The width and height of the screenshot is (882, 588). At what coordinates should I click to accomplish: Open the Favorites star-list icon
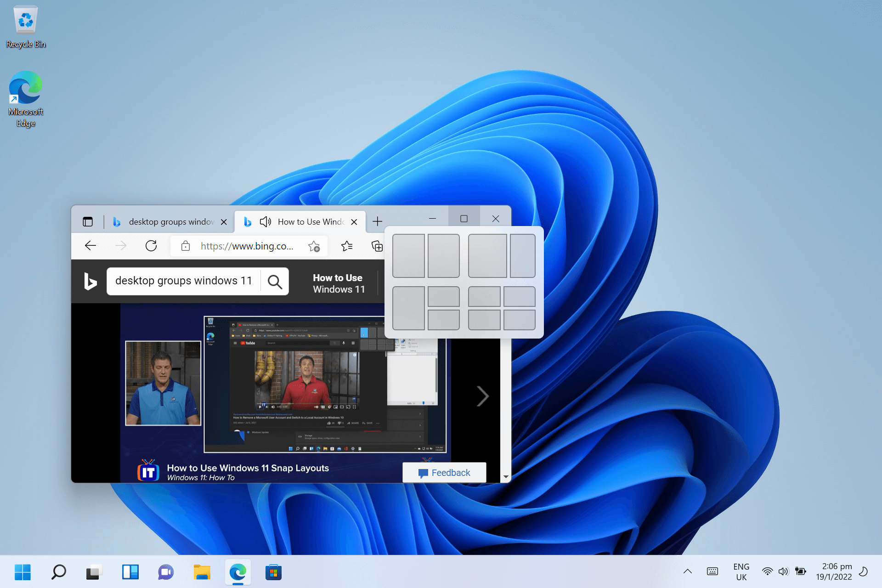347,246
